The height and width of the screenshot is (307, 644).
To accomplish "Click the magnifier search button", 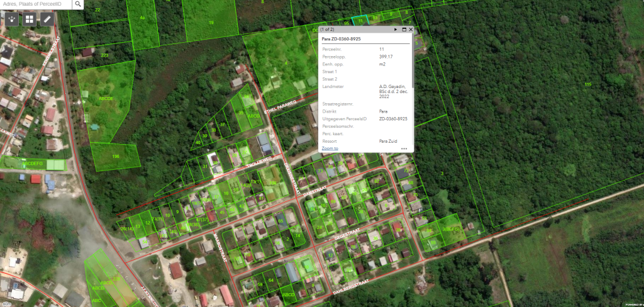I will point(77,4).
